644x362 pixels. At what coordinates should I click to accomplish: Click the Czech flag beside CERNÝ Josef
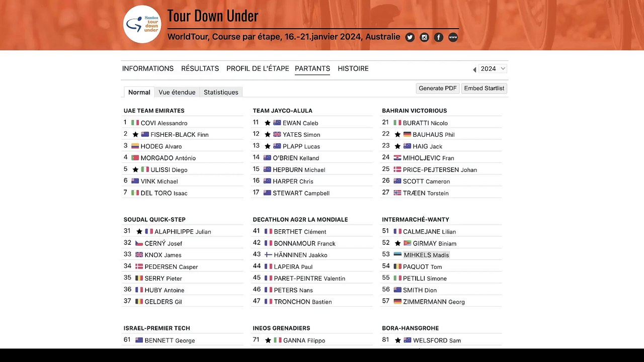pyautogui.click(x=139, y=243)
